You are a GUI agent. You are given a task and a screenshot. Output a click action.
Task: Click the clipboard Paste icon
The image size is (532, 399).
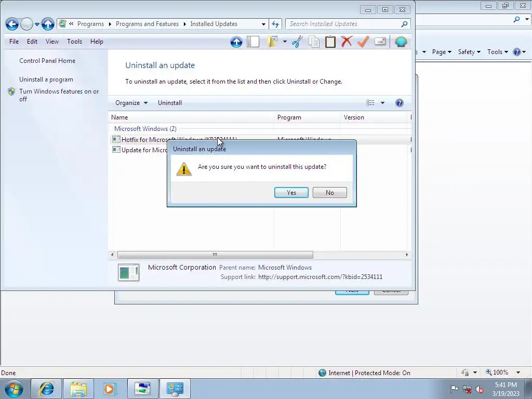330,42
